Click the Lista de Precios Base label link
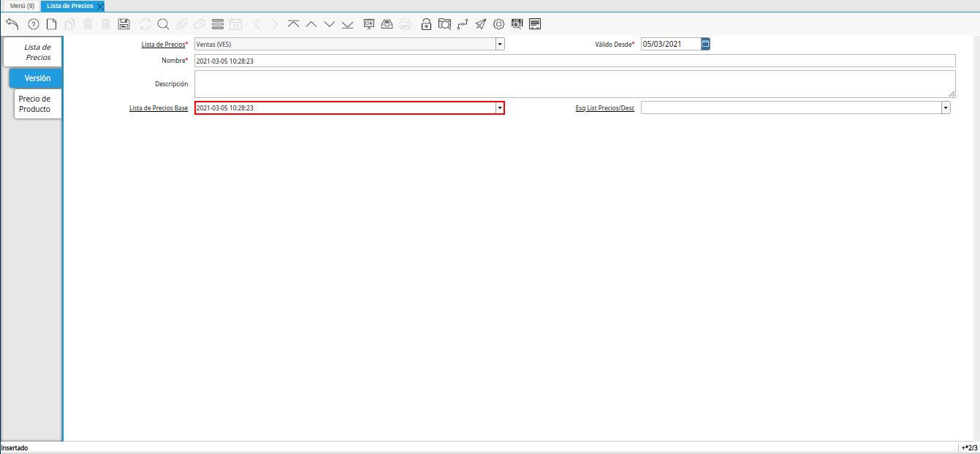 pyautogui.click(x=158, y=108)
